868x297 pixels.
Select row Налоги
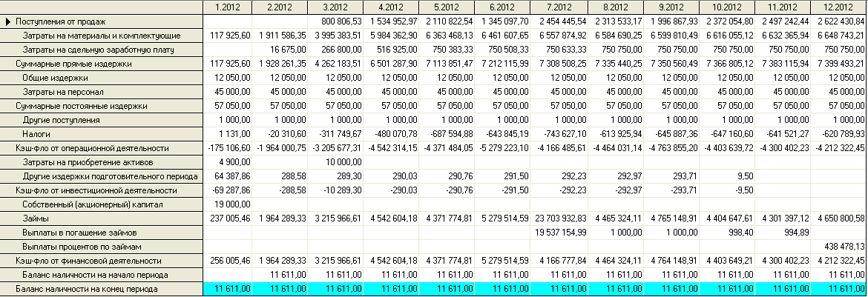pyautogui.click(x=102, y=134)
